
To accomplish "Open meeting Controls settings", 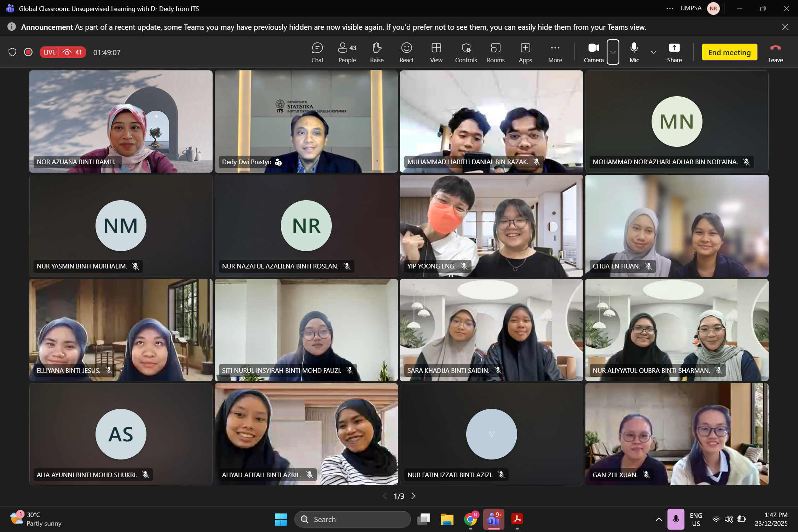I will tap(466, 52).
